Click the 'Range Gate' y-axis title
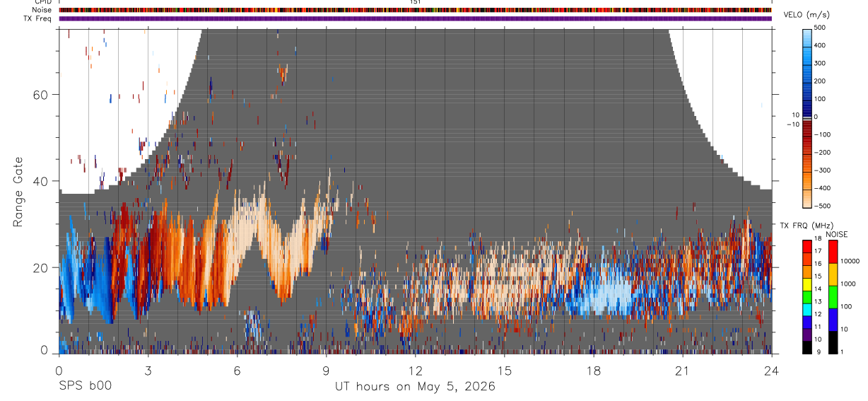868x401 pixels. (19, 192)
